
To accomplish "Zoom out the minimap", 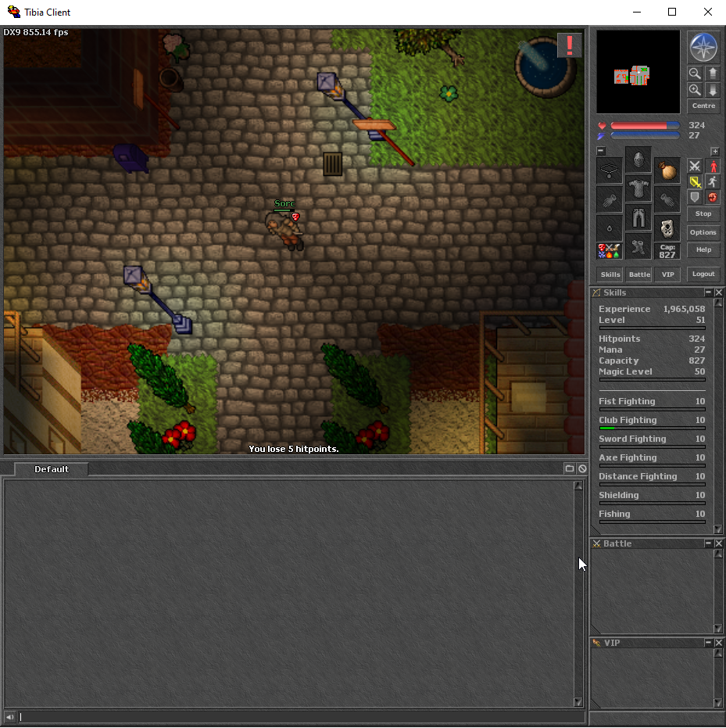I will 695,74.
